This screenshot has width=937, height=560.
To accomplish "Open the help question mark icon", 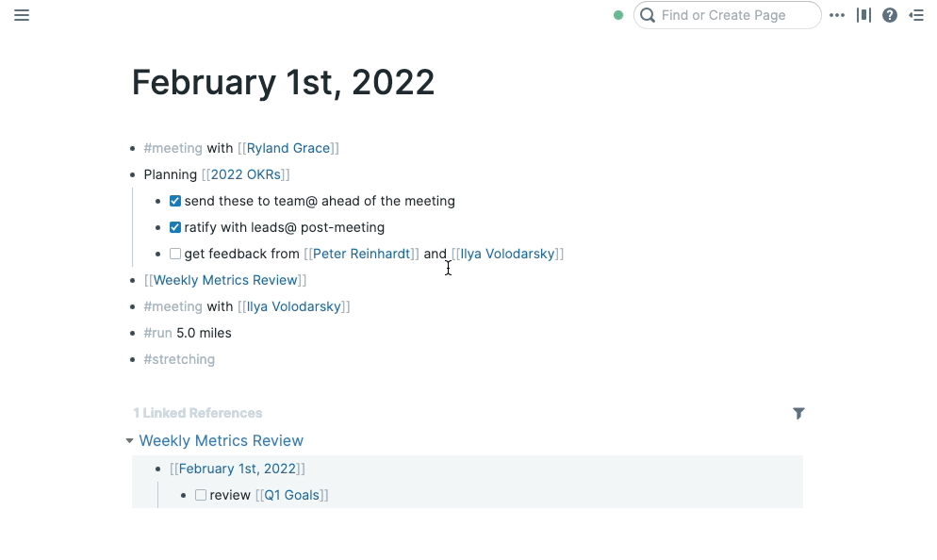I will (890, 15).
